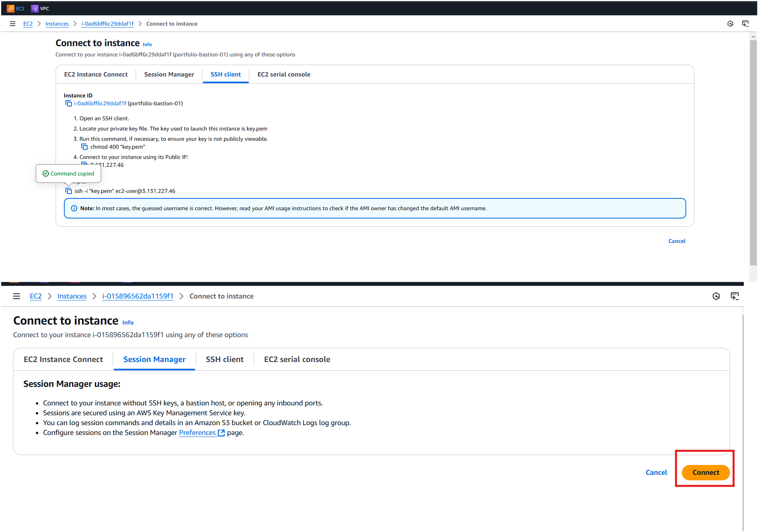The height and width of the screenshot is (532, 758).
Task: Click the top window vertical scrollbar
Action: (x=753, y=153)
